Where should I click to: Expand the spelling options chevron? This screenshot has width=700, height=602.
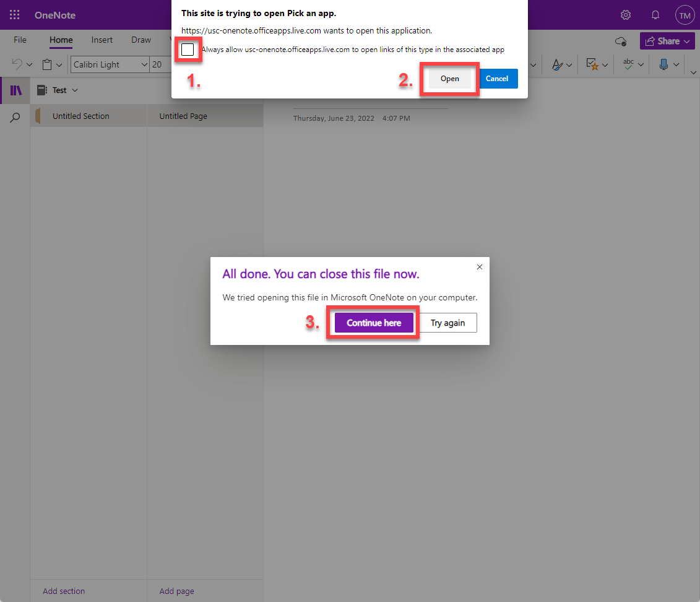pos(641,65)
